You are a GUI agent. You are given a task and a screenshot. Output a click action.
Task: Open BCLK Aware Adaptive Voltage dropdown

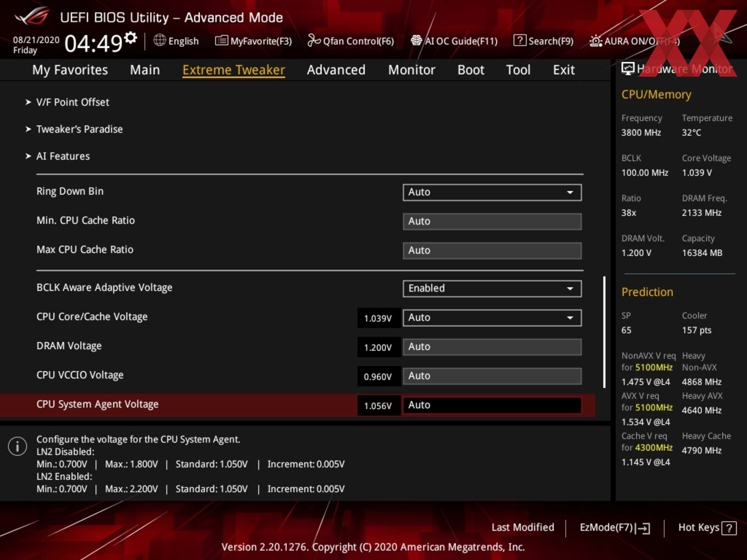(492, 288)
